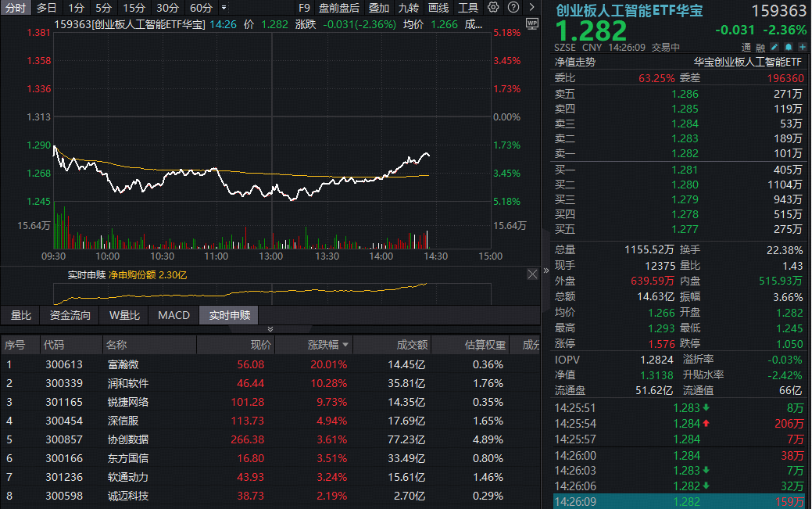Toggle the 叠加 overlay option
The image size is (812, 509).
(x=379, y=8)
